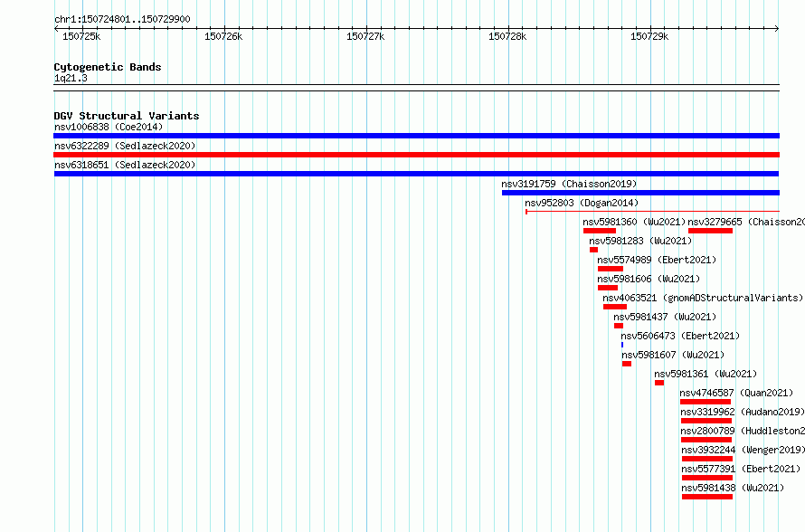Select small red bar beneath nsv5981607
This screenshot has height=532, width=805.
[x=627, y=364]
